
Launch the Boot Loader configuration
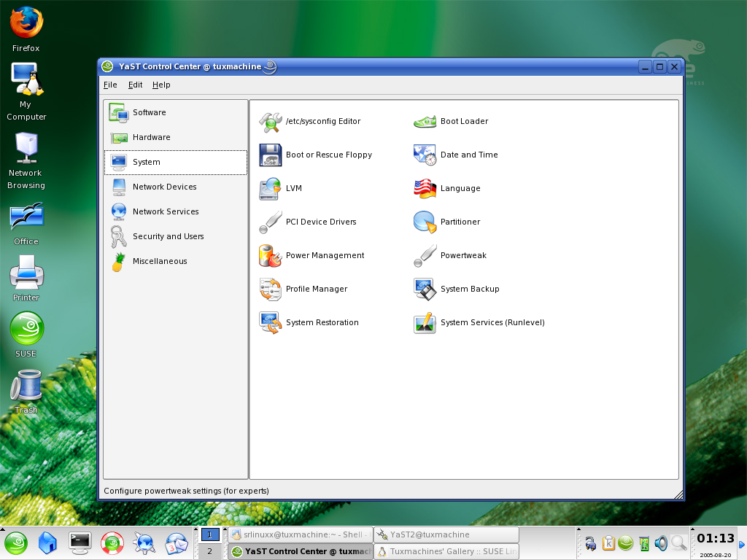[451, 122]
